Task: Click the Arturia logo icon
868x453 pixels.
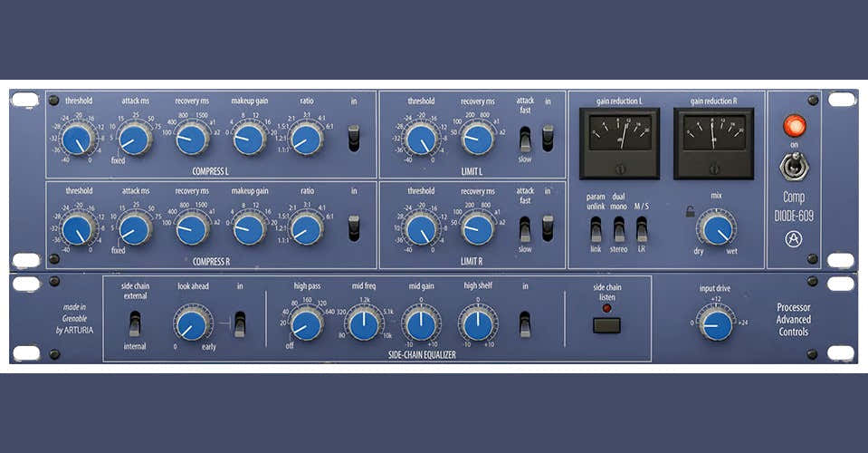Action: point(794,239)
